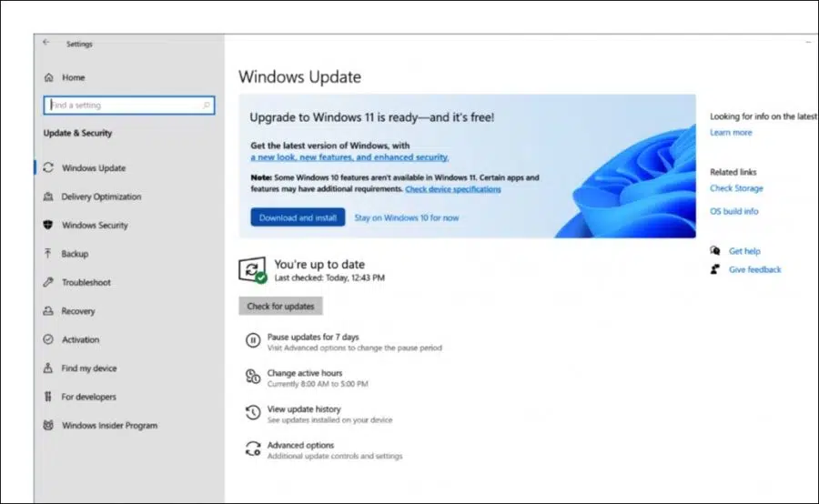Image resolution: width=819 pixels, height=504 pixels.
Task: Click Download and install button
Action: [x=298, y=217]
